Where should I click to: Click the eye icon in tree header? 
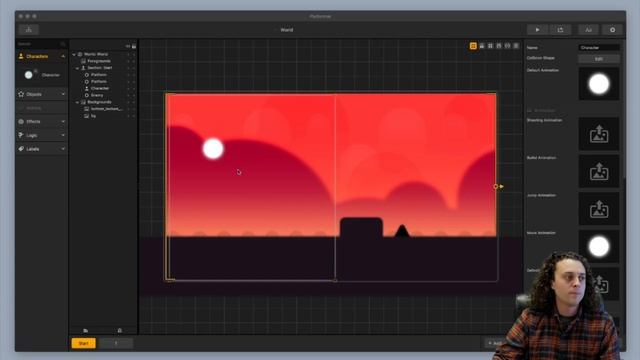pyautogui.click(x=128, y=46)
